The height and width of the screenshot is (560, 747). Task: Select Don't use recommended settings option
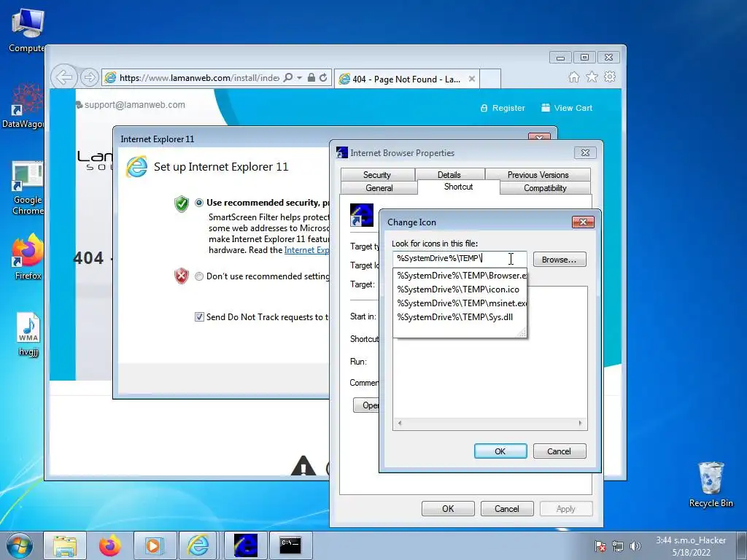pos(199,276)
